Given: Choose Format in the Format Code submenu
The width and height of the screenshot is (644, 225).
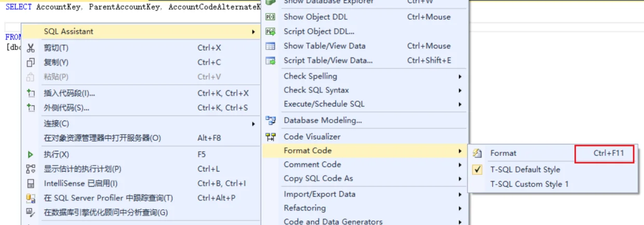Looking at the screenshot, I should 553,153.
